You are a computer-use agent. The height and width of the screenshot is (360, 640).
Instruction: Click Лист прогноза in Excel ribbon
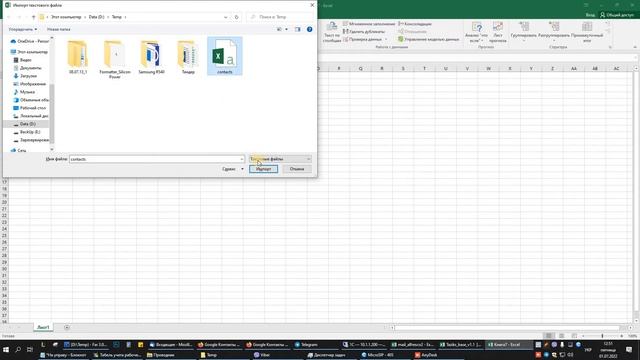click(498, 32)
